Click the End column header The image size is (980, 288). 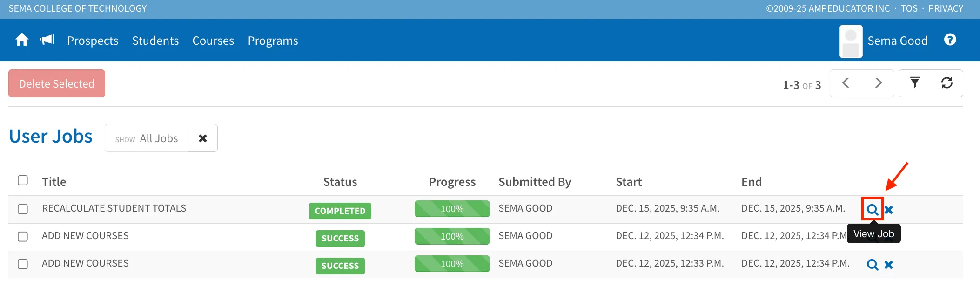pos(752,182)
